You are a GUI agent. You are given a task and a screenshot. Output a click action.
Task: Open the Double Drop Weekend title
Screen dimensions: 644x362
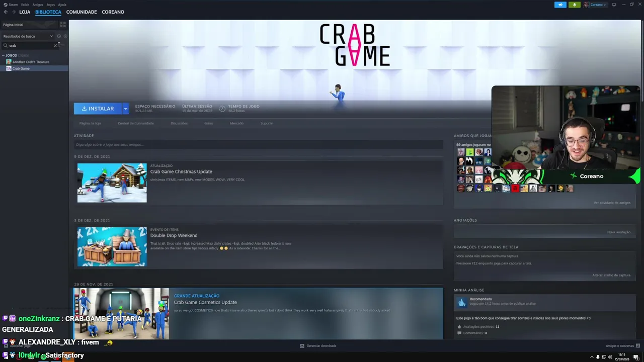(174, 235)
